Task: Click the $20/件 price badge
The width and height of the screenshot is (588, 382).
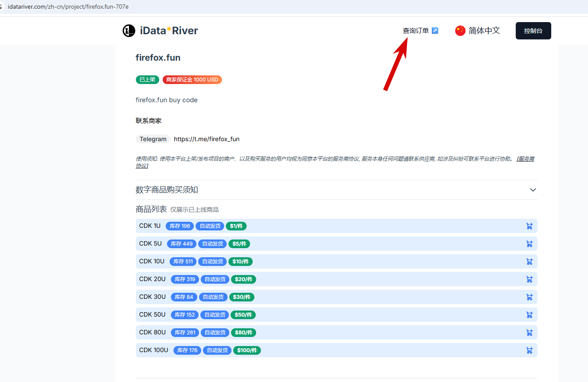Action: [x=244, y=279]
